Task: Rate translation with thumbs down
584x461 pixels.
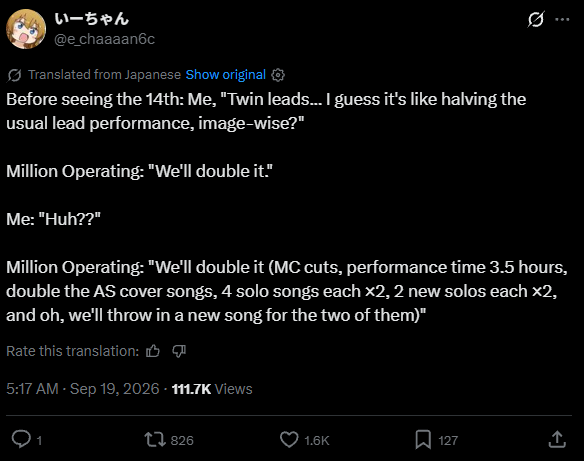Action: [x=179, y=351]
